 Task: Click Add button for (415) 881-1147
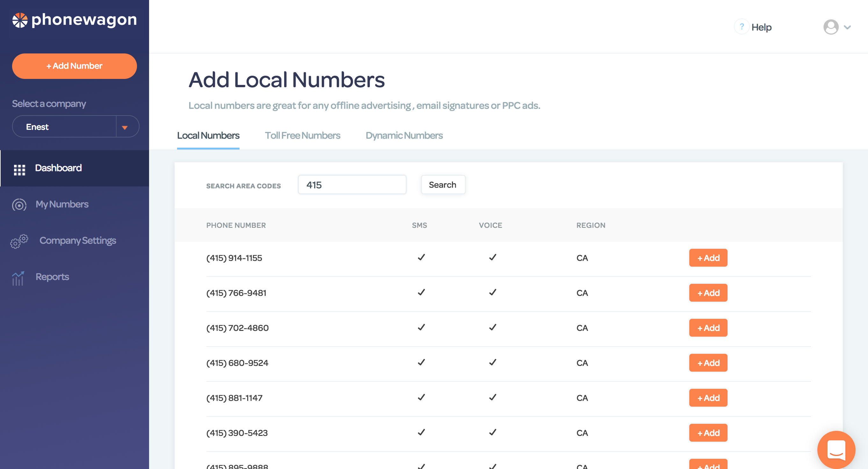pyautogui.click(x=708, y=398)
